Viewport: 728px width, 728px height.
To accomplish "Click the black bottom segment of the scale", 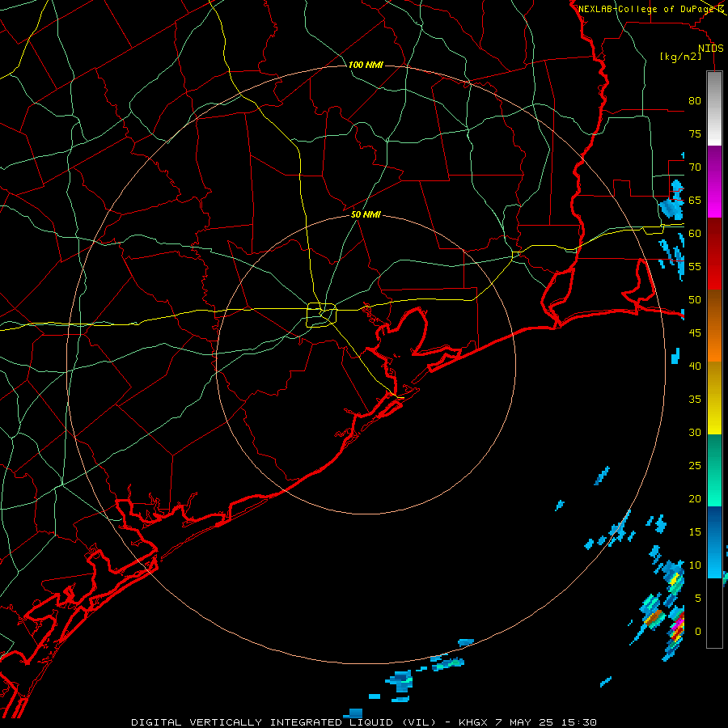I will tap(714, 613).
